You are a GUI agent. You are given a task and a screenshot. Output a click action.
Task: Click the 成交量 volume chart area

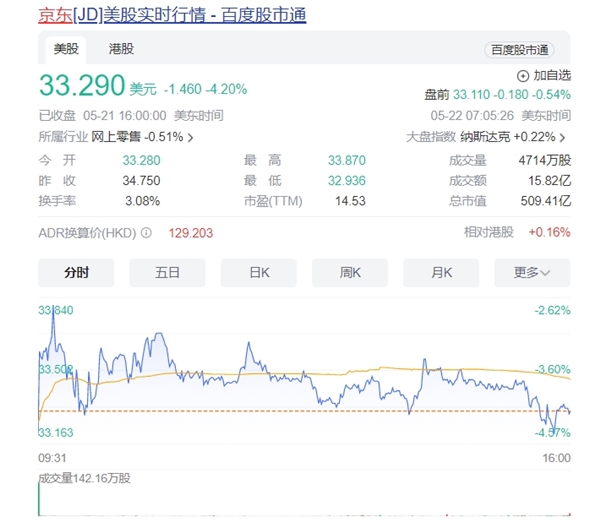click(x=300, y=500)
